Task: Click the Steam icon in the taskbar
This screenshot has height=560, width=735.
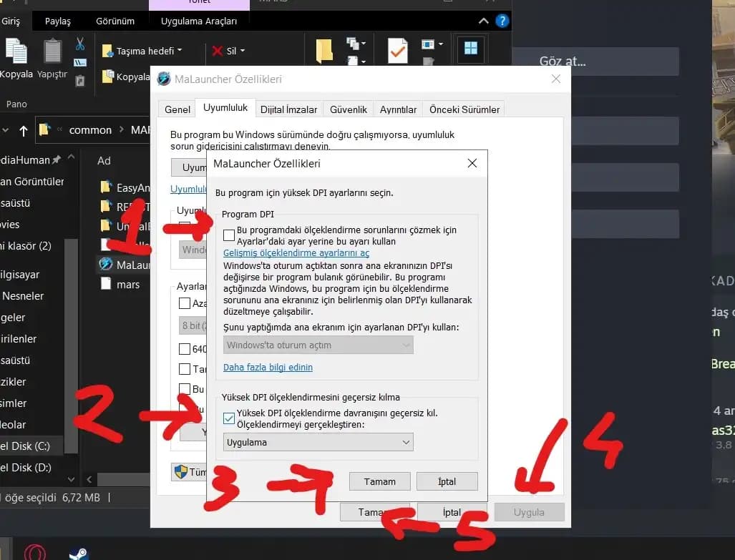Action: (x=78, y=552)
